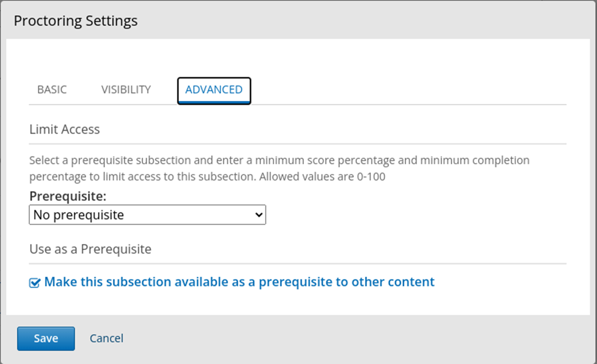Image resolution: width=597 pixels, height=364 pixels.
Task: Click the 'Allowed values are 0-100' text
Action: click(322, 177)
